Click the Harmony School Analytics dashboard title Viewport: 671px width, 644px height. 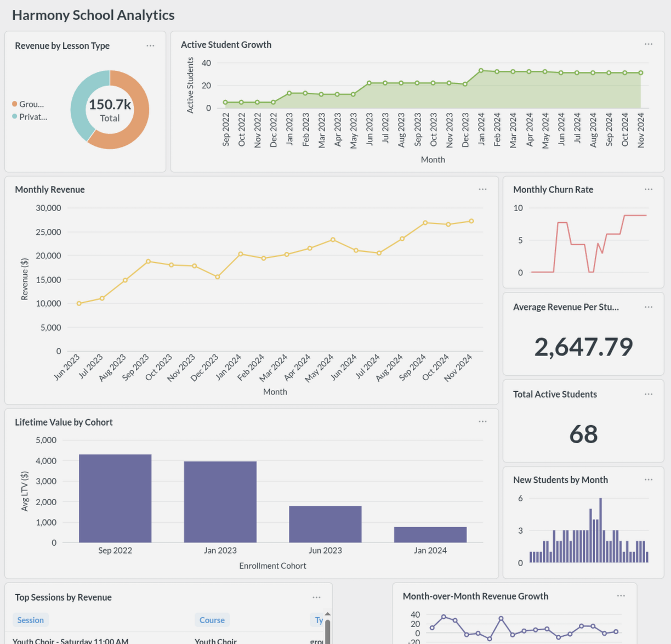(93, 15)
